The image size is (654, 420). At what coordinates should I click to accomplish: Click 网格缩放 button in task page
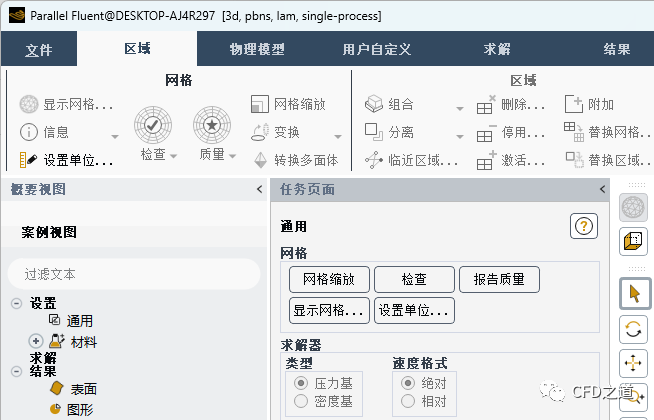[329, 279]
